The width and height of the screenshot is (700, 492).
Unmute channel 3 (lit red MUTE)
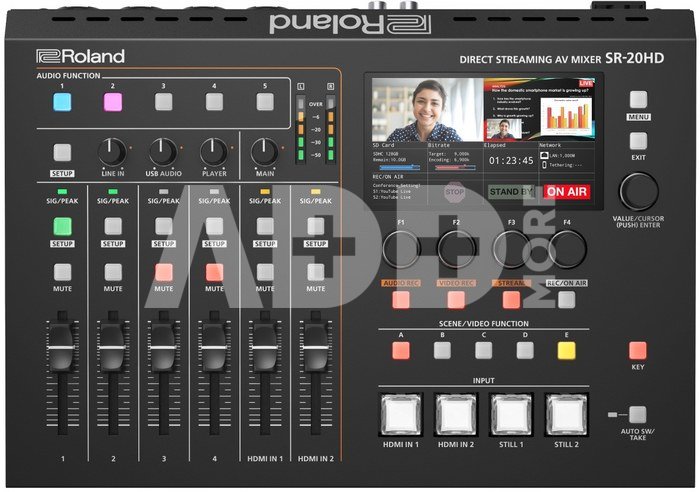pyautogui.click(x=164, y=272)
